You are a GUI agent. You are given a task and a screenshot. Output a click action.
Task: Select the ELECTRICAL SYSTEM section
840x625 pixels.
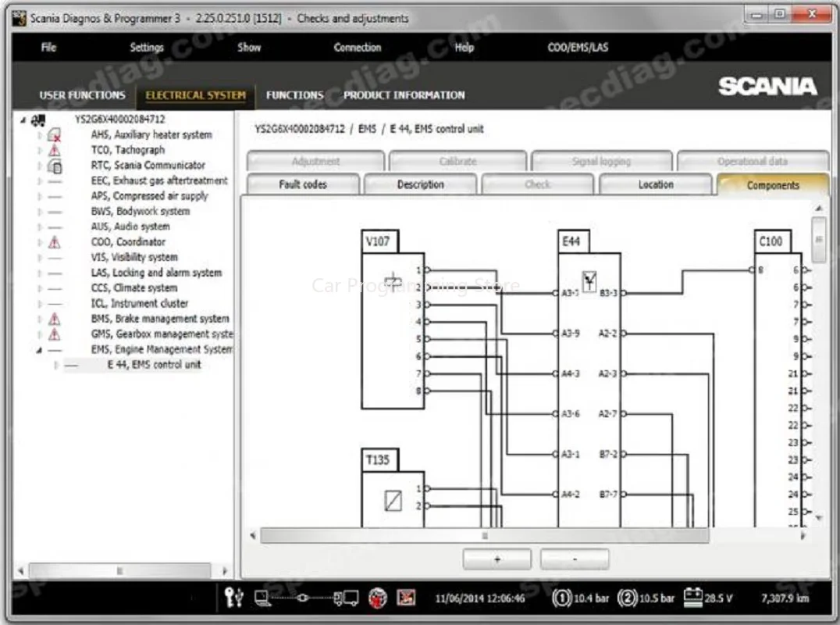[x=195, y=95]
